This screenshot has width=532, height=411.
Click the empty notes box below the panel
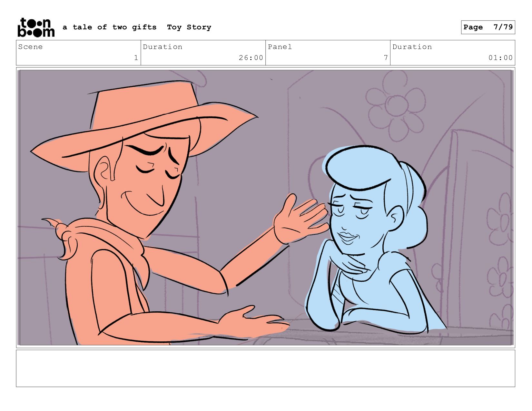click(x=265, y=368)
